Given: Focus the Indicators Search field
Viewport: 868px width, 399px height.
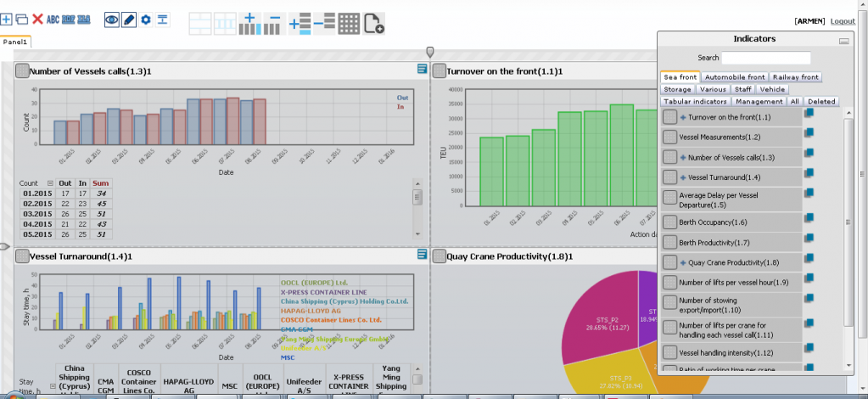Looking at the screenshot, I should 766,58.
